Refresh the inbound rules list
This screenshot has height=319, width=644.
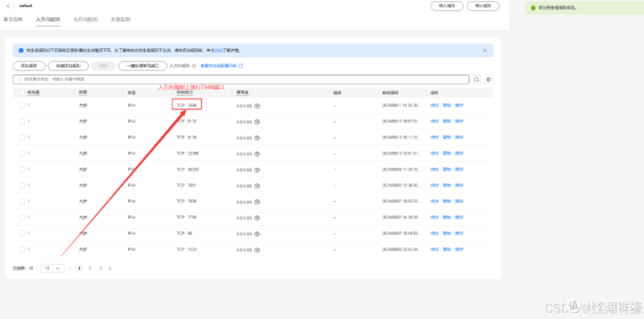pyautogui.click(x=476, y=80)
